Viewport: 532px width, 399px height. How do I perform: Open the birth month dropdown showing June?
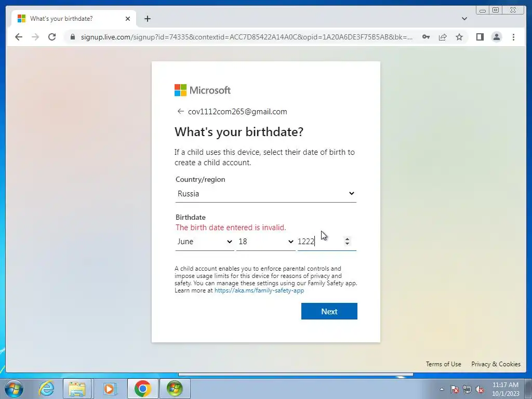(205, 242)
